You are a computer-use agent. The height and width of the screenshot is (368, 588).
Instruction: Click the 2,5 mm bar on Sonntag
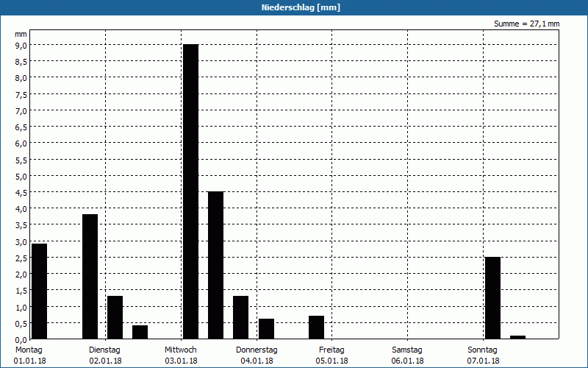point(492,298)
